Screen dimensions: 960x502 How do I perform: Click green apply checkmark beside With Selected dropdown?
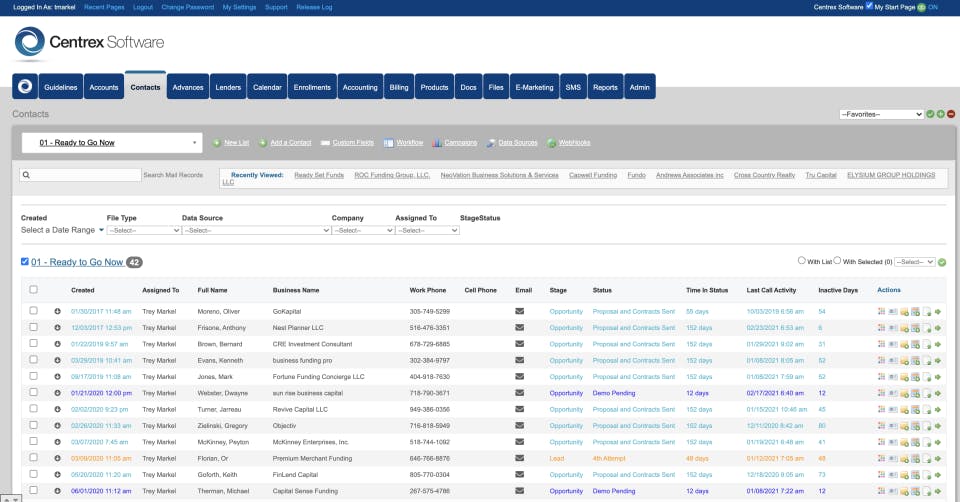pyautogui.click(x=942, y=262)
